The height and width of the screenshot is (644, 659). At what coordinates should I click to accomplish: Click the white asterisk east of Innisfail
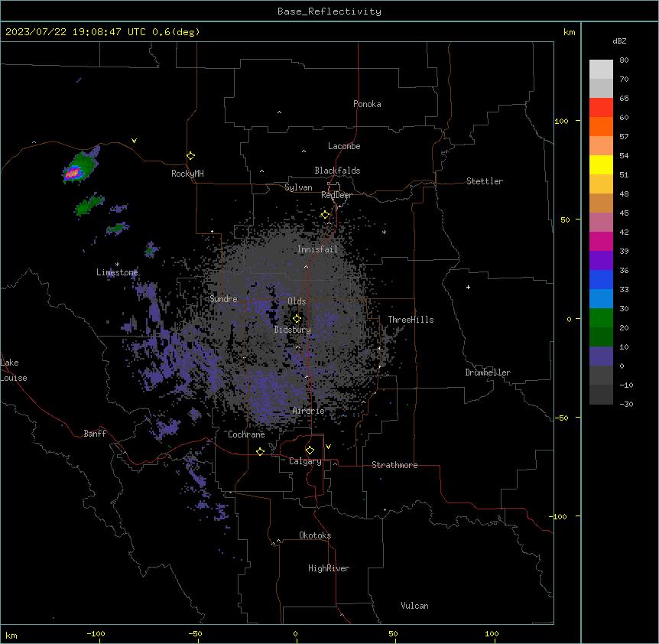click(384, 232)
